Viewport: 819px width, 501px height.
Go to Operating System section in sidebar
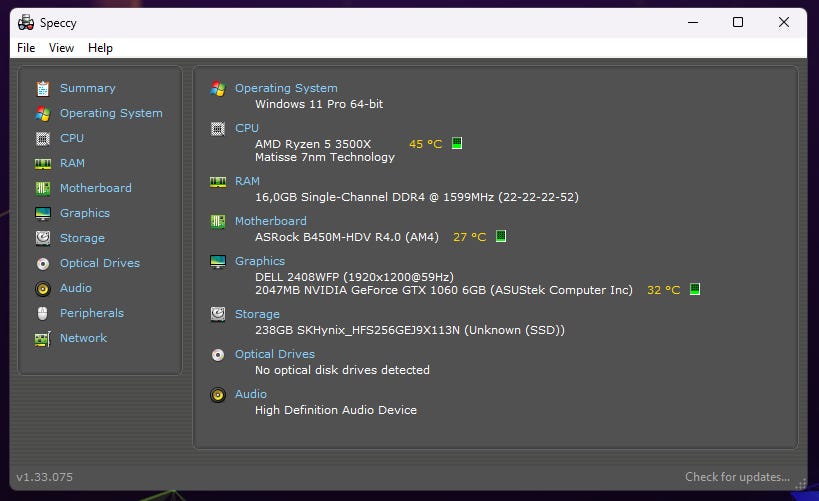[111, 113]
